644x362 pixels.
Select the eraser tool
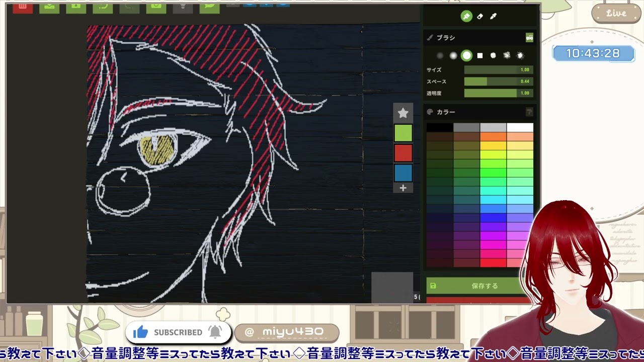[x=480, y=16]
